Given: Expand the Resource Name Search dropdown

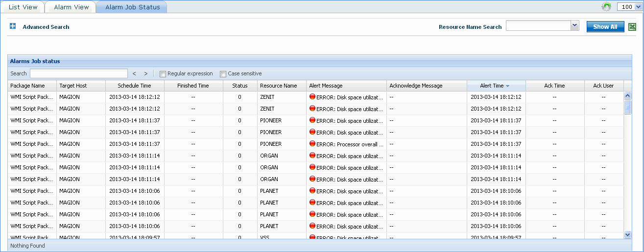Looking at the screenshot, I should tap(574, 26).
